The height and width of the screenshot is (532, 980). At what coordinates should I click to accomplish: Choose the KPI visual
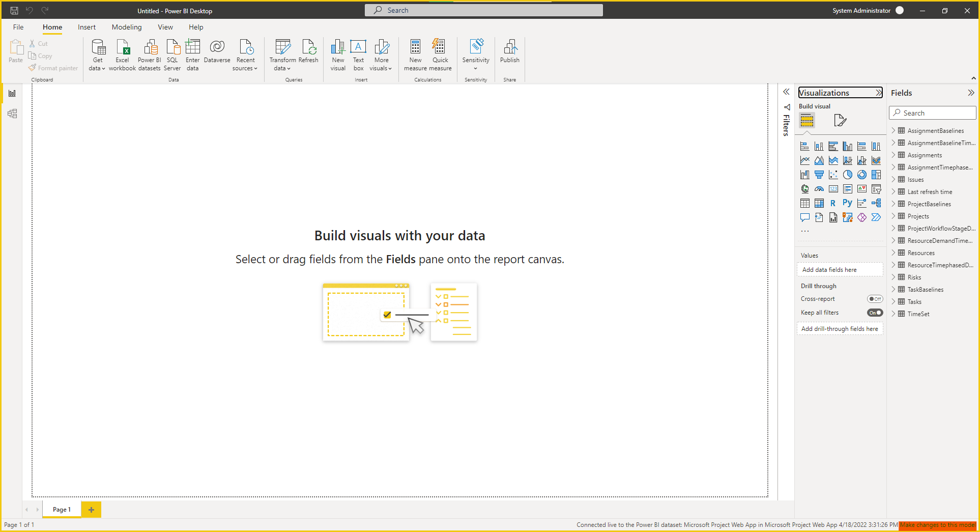tap(861, 189)
